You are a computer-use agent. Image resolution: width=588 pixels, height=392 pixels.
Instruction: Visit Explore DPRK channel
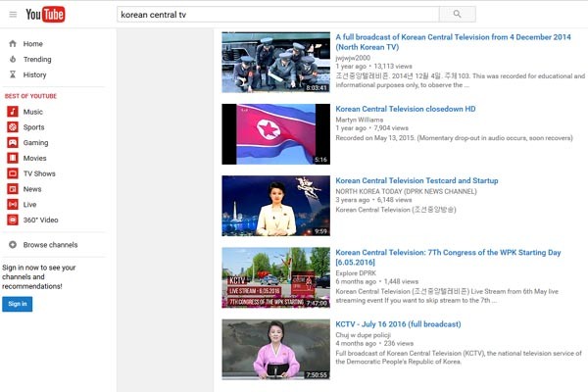coord(356,272)
